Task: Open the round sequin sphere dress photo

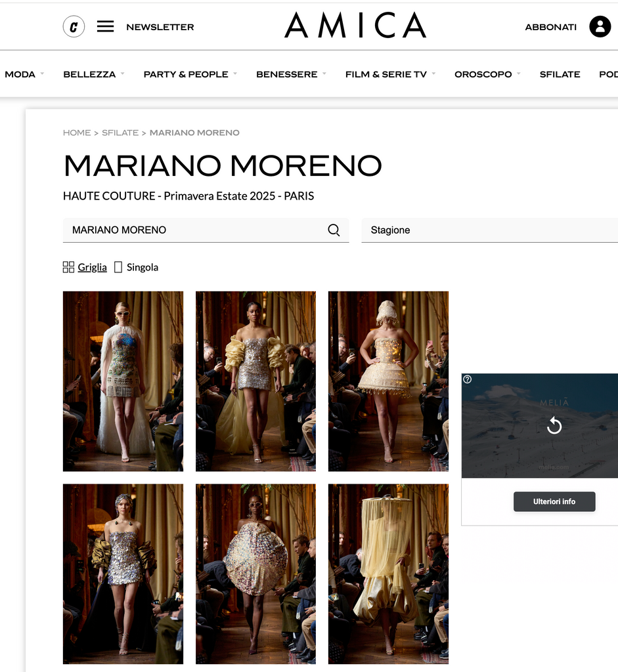Action: (x=255, y=574)
